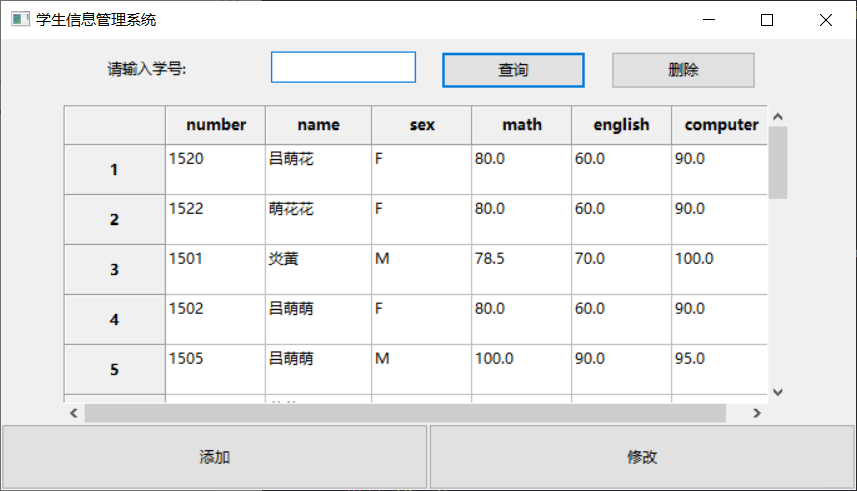This screenshot has height=491, width=857.
Task: Close the 学生信息管理系统 window
Action: click(826, 20)
